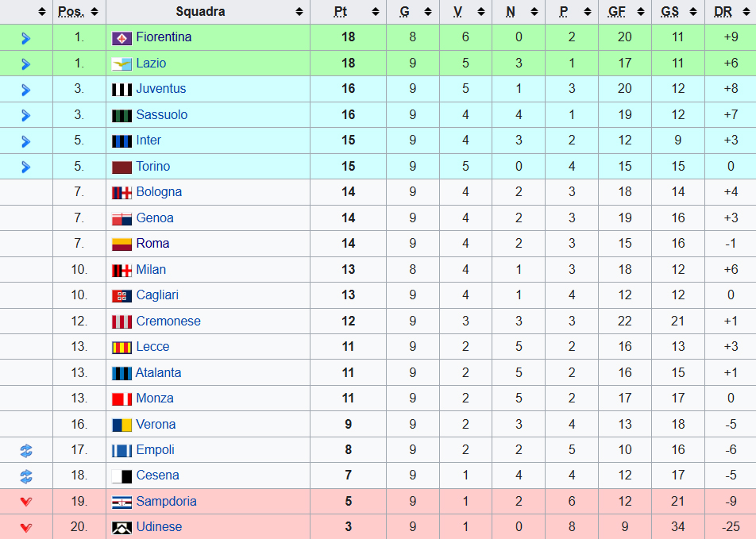
Task: Open the Roma team link
Action: pyautogui.click(x=152, y=244)
